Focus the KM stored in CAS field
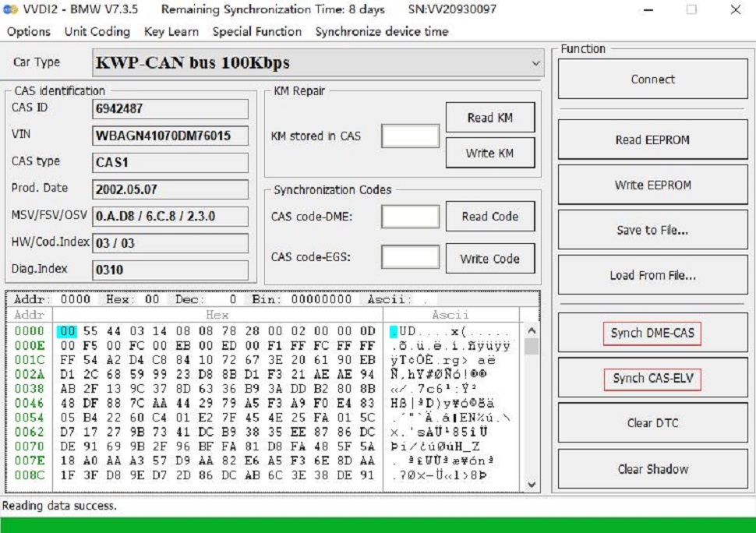 tap(410, 136)
